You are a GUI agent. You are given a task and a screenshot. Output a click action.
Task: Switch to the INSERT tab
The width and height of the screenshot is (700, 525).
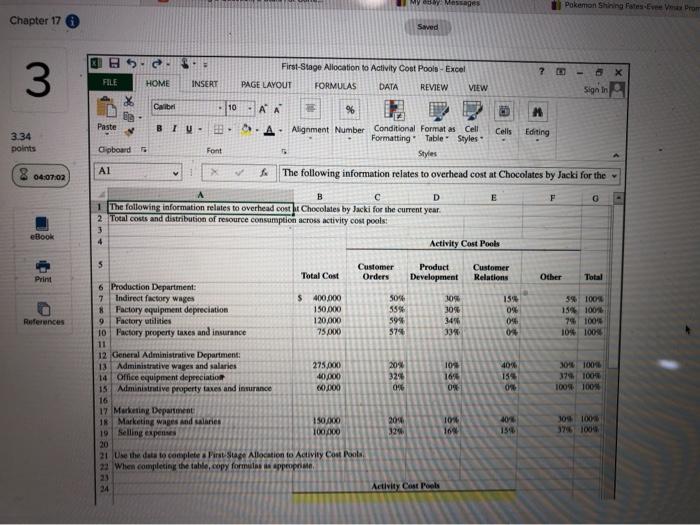(204, 84)
